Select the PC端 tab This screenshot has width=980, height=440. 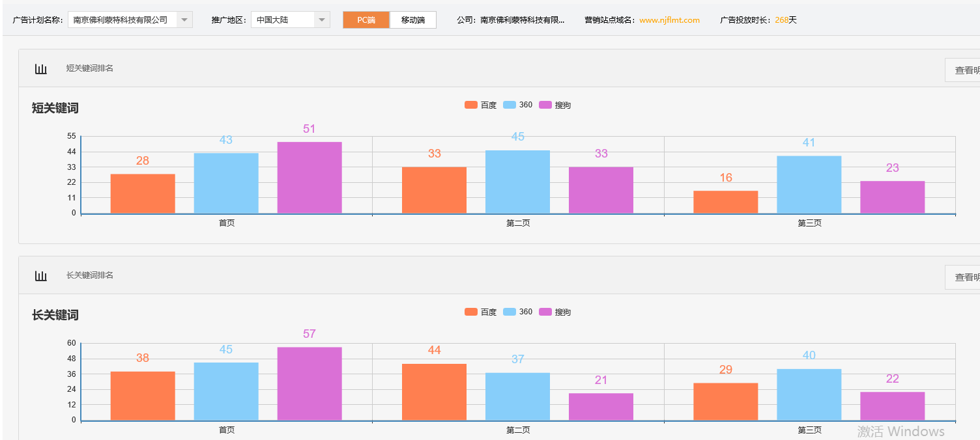coord(366,20)
